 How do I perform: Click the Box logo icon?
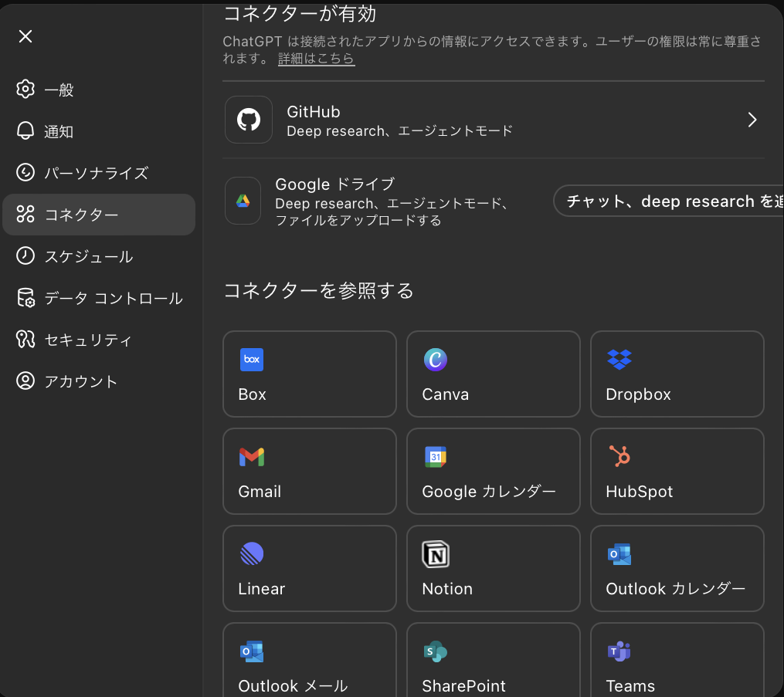pos(252,360)
